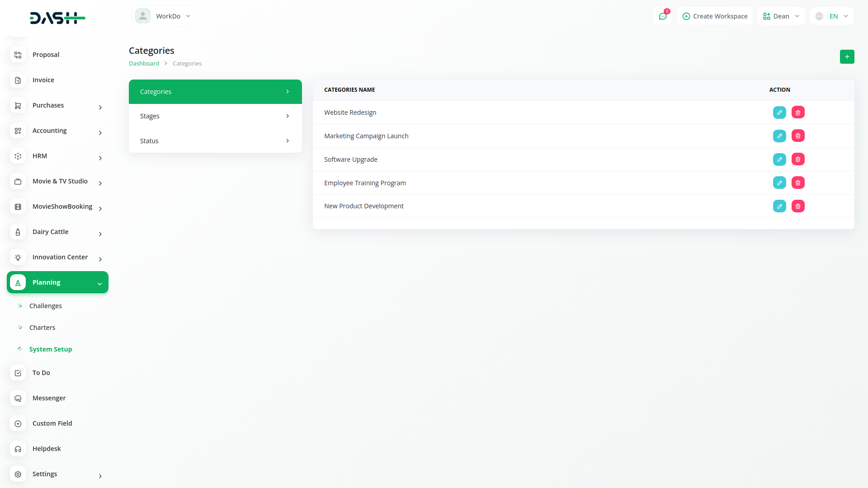Edit the New Product Development category

779,206
